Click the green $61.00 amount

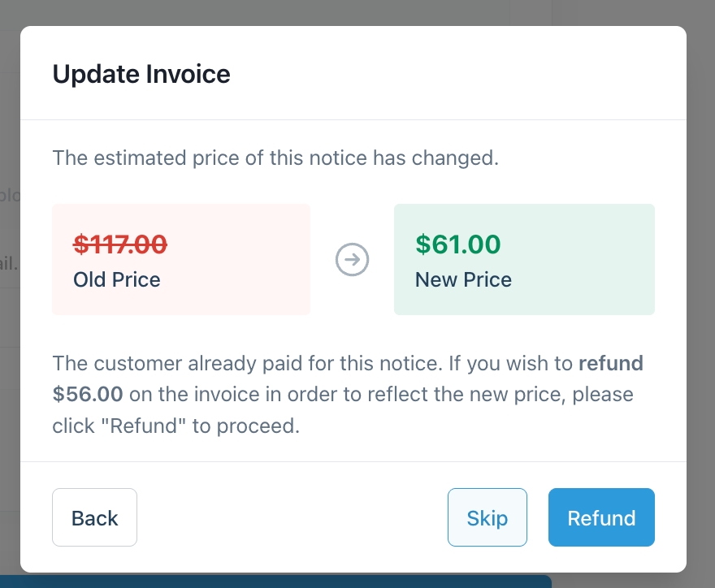tap(458, 244)
